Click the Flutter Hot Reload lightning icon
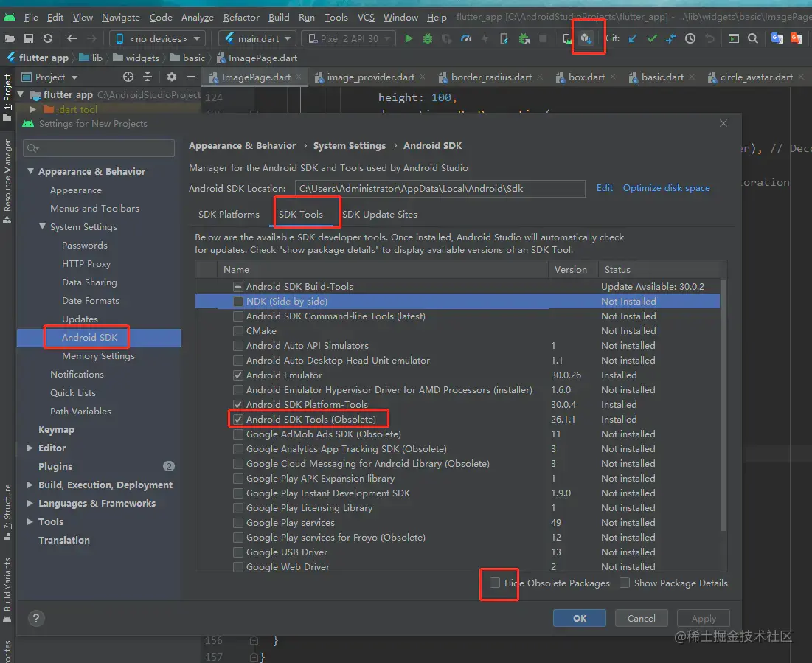This screenshot has height=663, width=812. (x=485, y=38)
